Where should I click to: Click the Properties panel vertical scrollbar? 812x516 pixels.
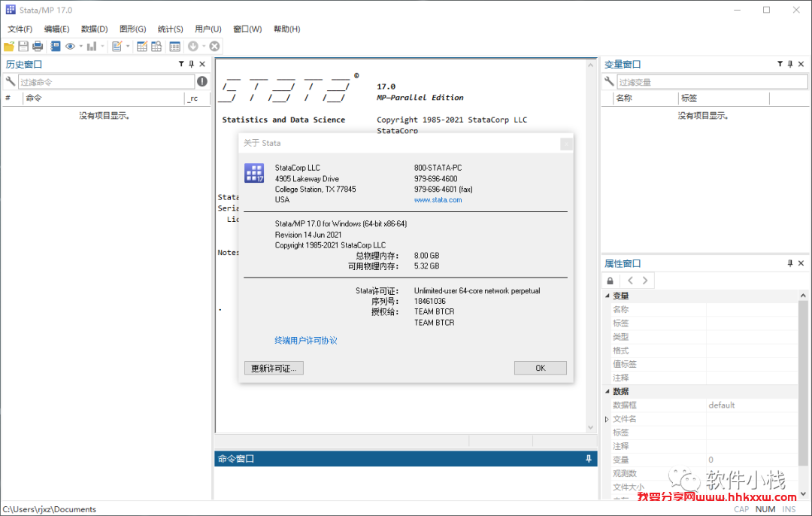pos(803,384)
